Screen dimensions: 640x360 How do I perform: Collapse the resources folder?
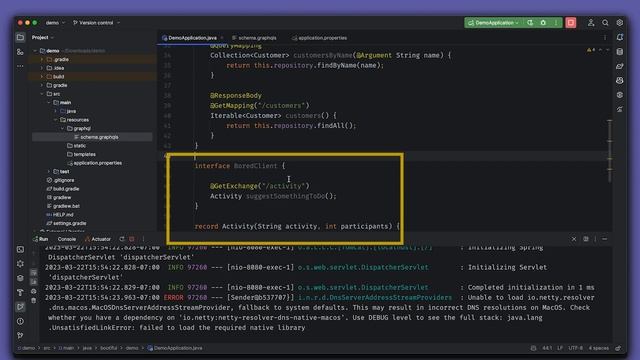56,120
